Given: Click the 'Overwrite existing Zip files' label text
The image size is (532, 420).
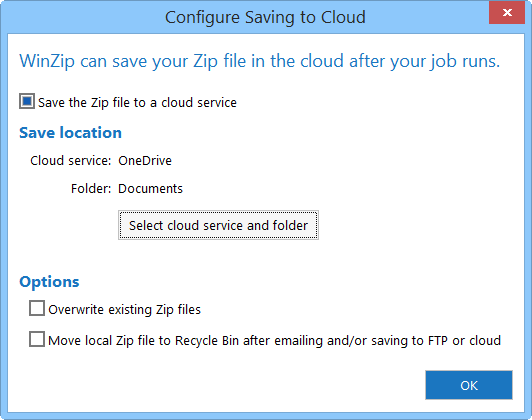Looking at the screenshot, I should 125,310.
